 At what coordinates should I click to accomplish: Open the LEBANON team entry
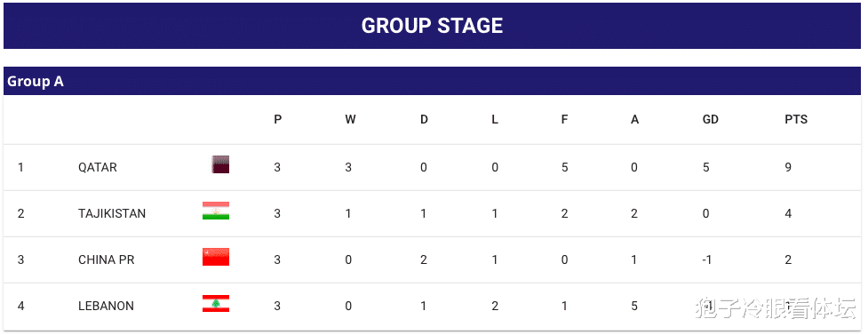pos(106,306)
